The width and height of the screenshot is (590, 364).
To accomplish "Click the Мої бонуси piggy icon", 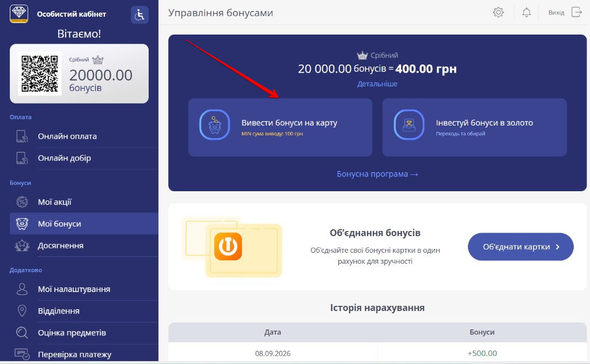I will click(22, 223).
